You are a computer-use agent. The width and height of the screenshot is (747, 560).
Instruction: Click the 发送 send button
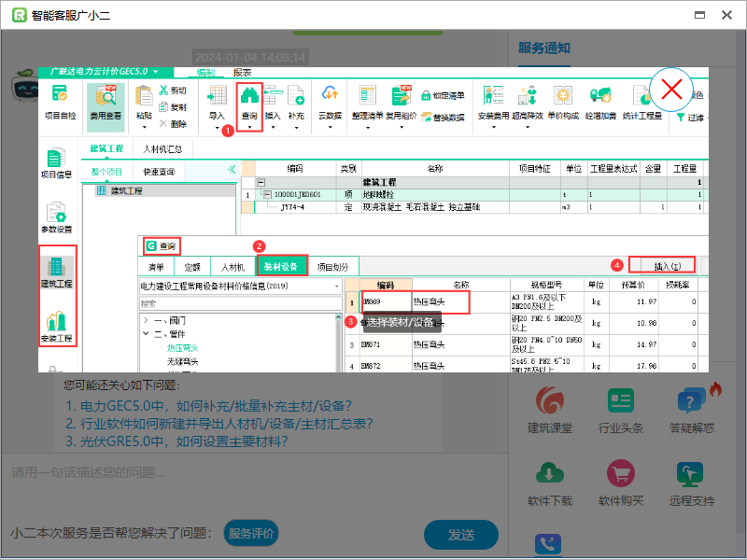point(461,535)
